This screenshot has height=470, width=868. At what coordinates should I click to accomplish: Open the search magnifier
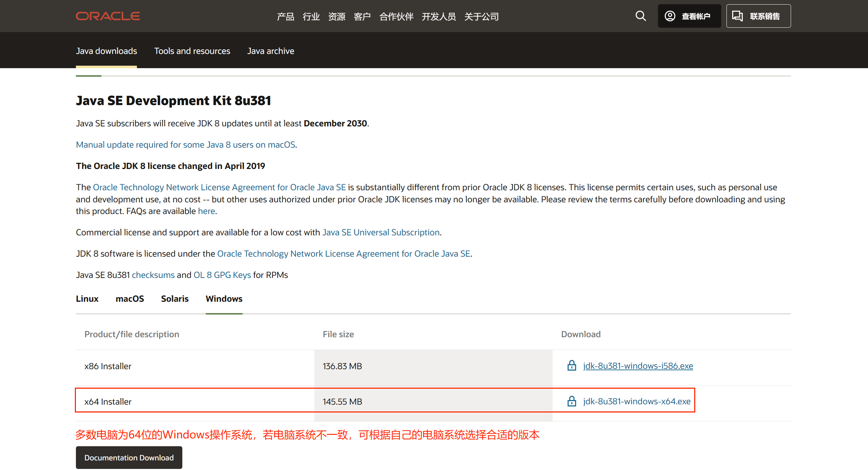pyautogui.click(x=640, y=16)
